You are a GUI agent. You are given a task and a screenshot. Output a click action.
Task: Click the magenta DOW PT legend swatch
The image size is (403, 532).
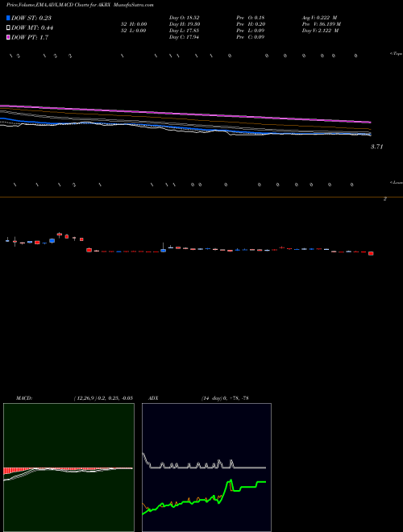pyautogui.click(x=8, y=38)
